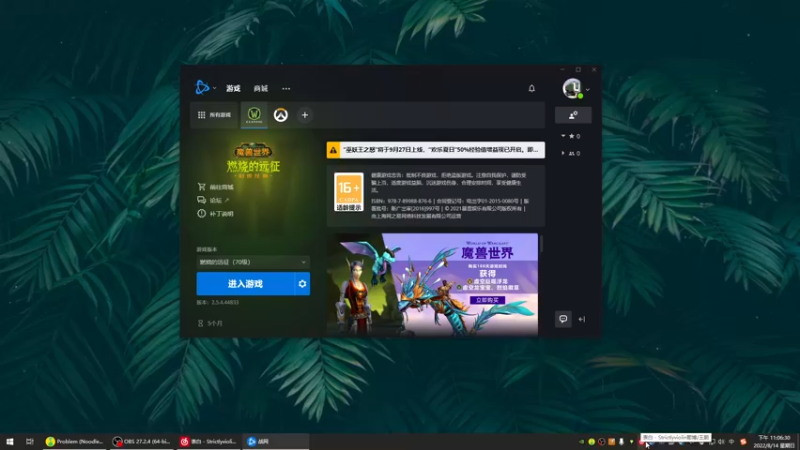Select the Overwatch game icon tab
The width and height of the screenshot is (800, 450).
click(281, 115)
